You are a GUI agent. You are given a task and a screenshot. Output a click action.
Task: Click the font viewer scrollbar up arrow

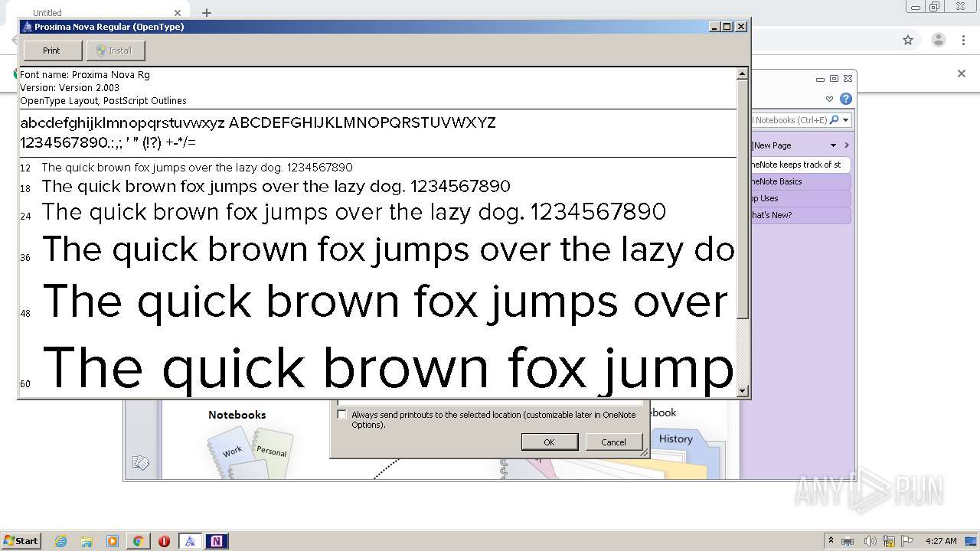pyautogui.click(x=742, y=74)
